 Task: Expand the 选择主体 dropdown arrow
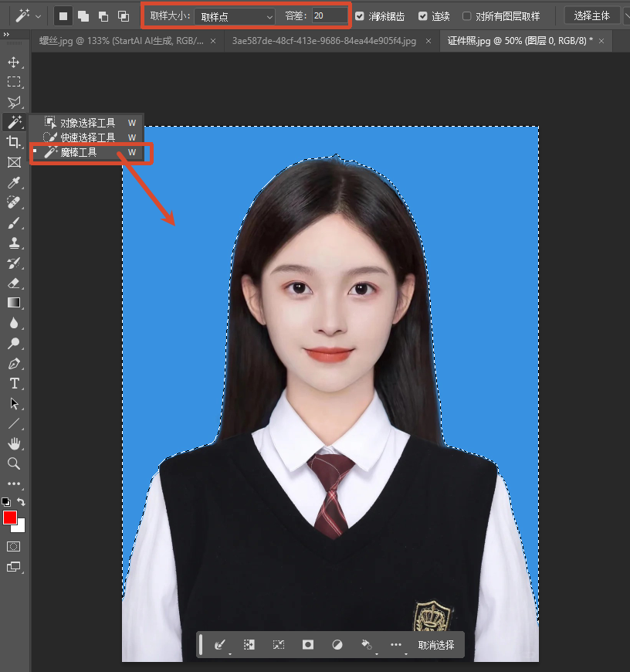[x=625, y=16]
